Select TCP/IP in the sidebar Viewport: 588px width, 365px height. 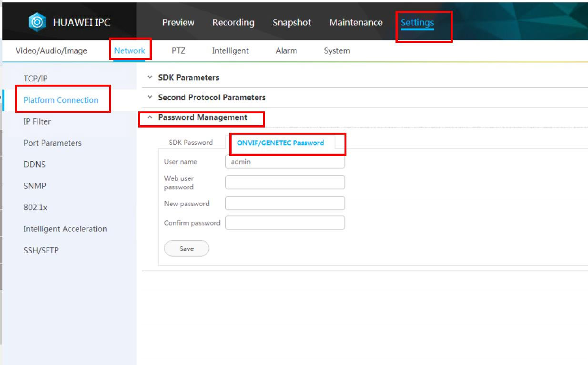[x=36, y=79]
